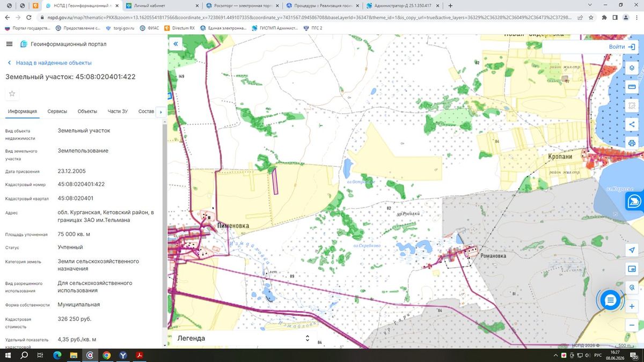The image size is (644, 362).
Task: Activate the area selection search tool
Action: click(632, 106)
